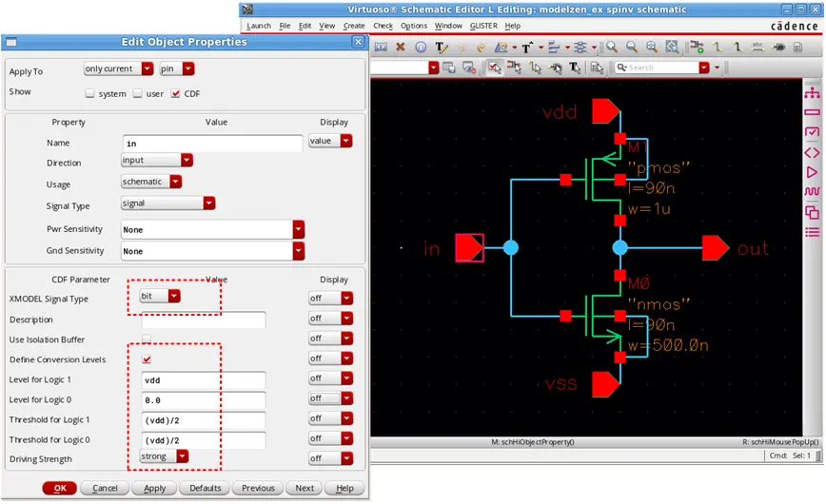The width and height of the screenshot is (826, 504).
Task: Click the zoom out magnifier
Action: point(632,47)
